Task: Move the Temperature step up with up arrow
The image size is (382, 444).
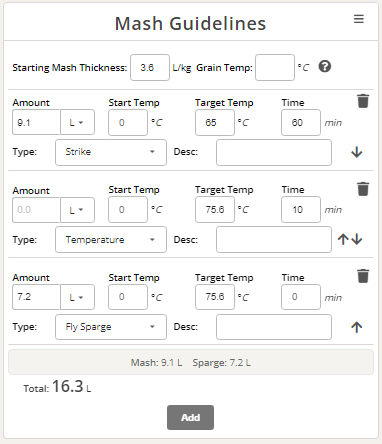Action: coord(343,239)
